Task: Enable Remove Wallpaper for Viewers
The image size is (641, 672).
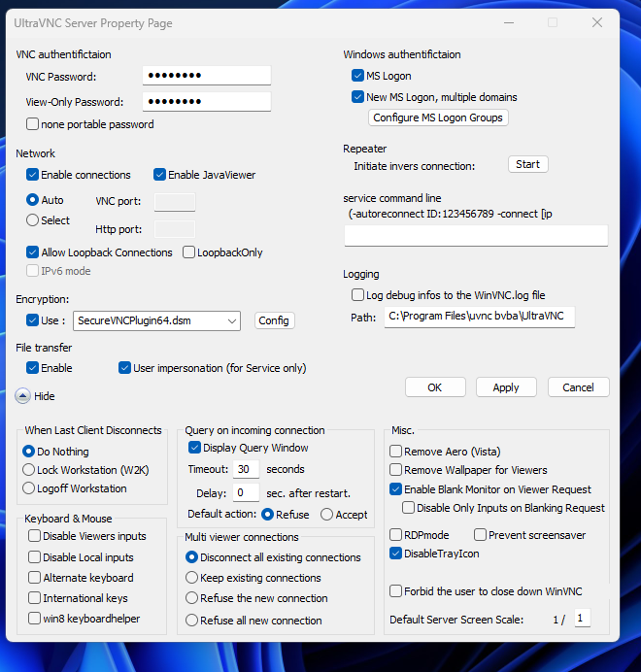Action: pyautogui.click(x=395, y=470)
